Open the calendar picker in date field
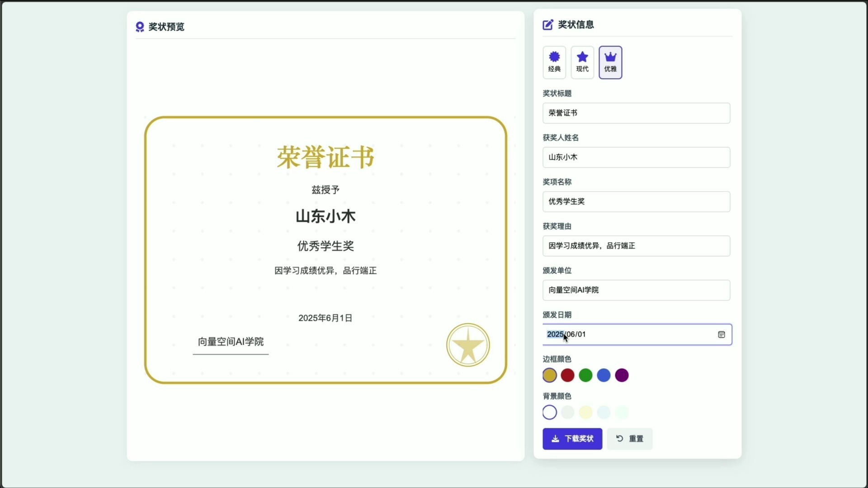Image resolution: width=868 pixels, height=488 pixels. (722, 334)
